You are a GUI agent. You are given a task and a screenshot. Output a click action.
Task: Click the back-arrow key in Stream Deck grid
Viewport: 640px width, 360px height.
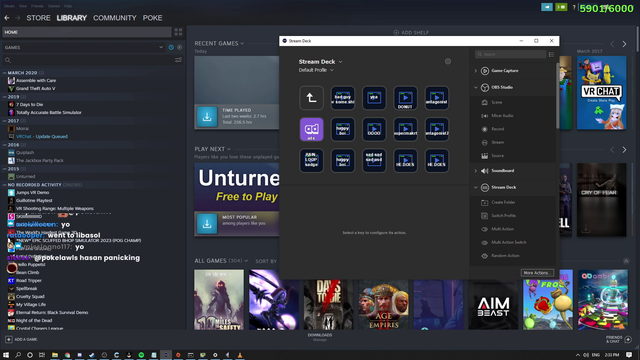311,98
